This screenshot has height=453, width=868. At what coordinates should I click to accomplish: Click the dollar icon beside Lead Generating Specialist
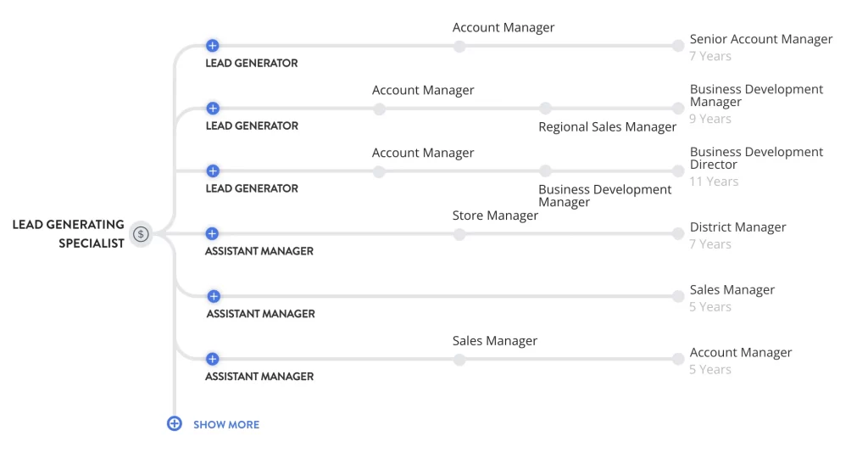pos(142,234)
